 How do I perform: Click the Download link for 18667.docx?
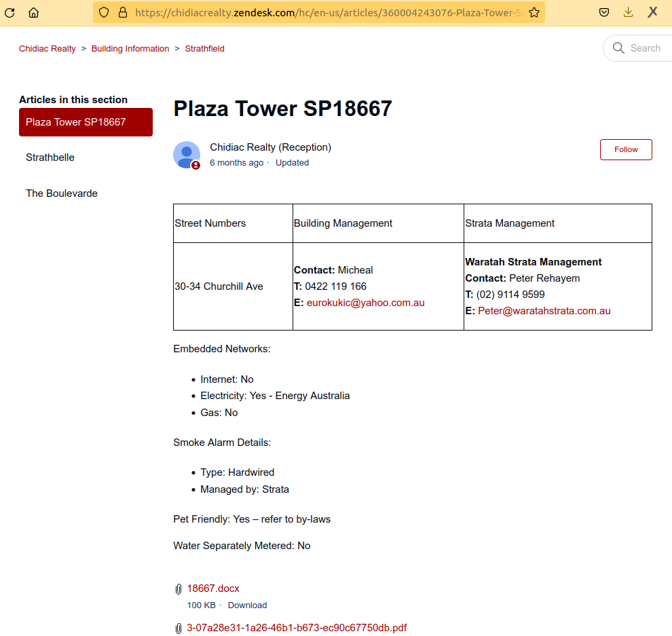tap(247, 605)
